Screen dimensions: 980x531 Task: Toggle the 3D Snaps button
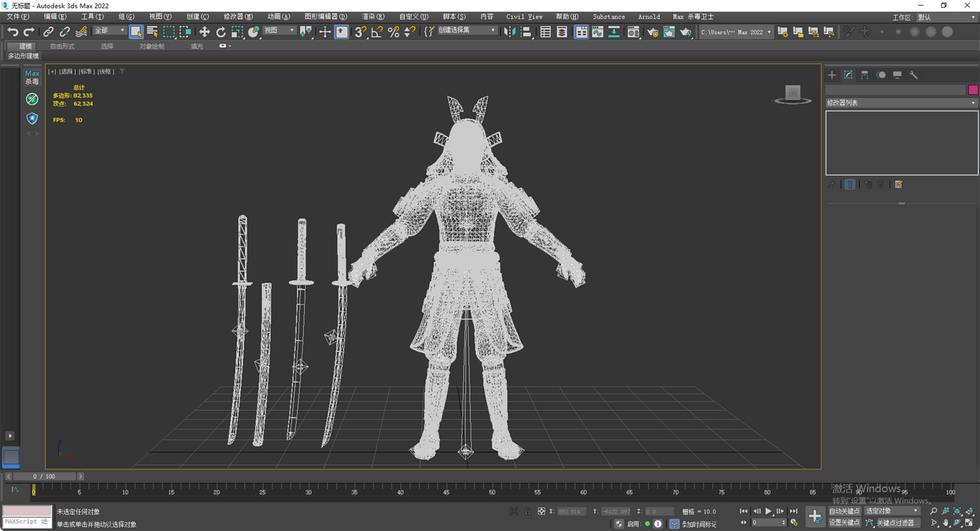[360, 31]
